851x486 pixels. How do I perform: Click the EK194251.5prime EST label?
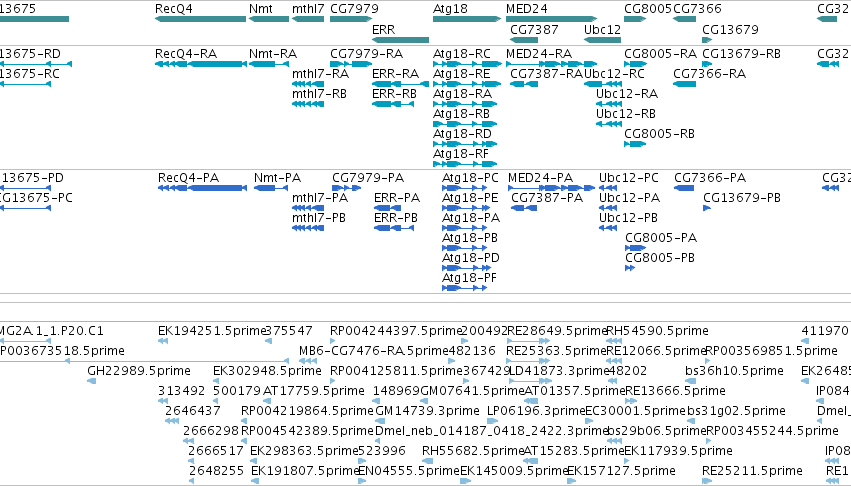tap(212, 331)
